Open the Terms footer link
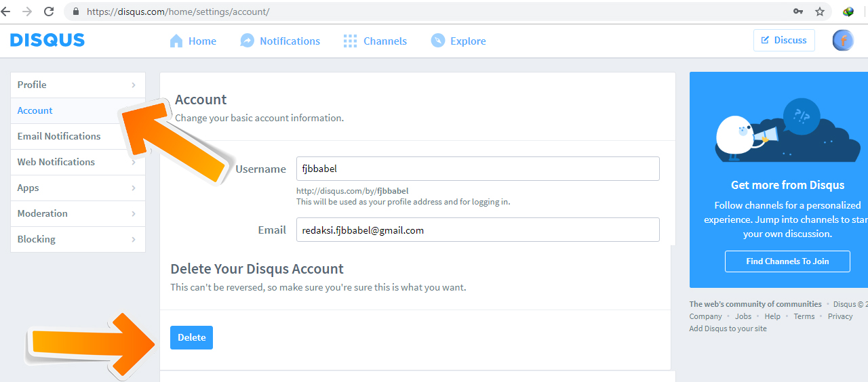 click(804, 316)
